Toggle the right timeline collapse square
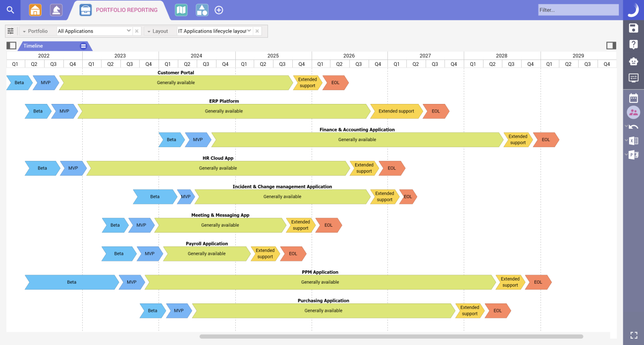Screen dimensions: 644x345 [612, 45]
